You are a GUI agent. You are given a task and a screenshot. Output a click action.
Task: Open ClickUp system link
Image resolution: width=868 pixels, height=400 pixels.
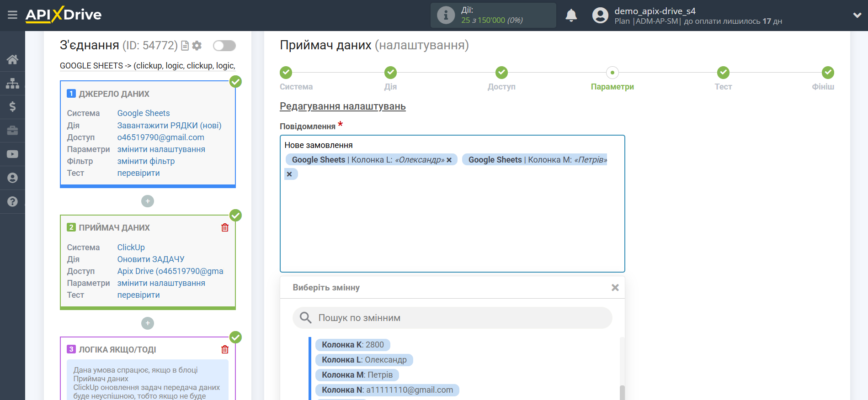tap(131, 247)
